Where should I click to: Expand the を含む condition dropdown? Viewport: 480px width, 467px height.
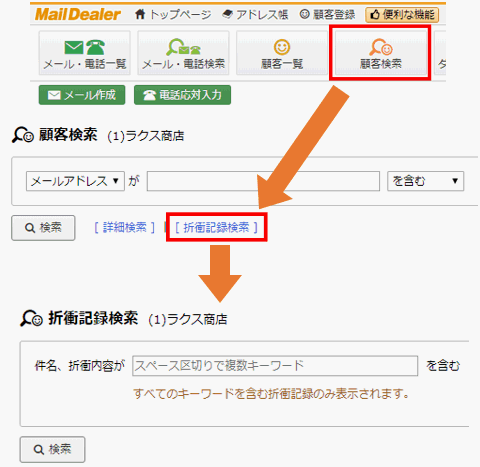click(x=425, y=181)
